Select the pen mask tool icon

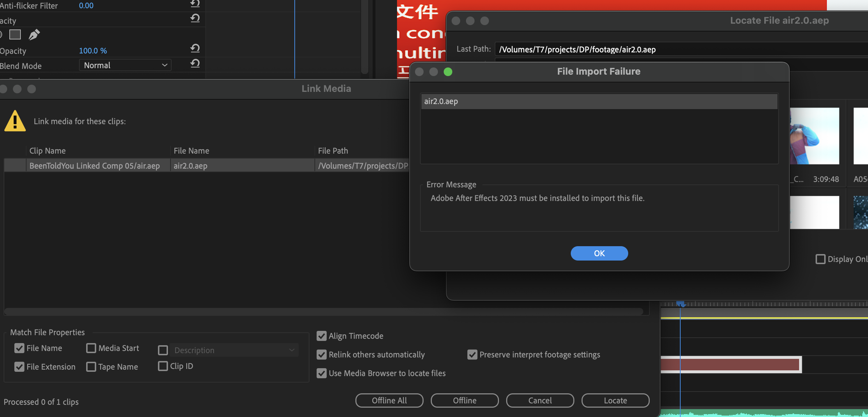click(x=34, y=35)
